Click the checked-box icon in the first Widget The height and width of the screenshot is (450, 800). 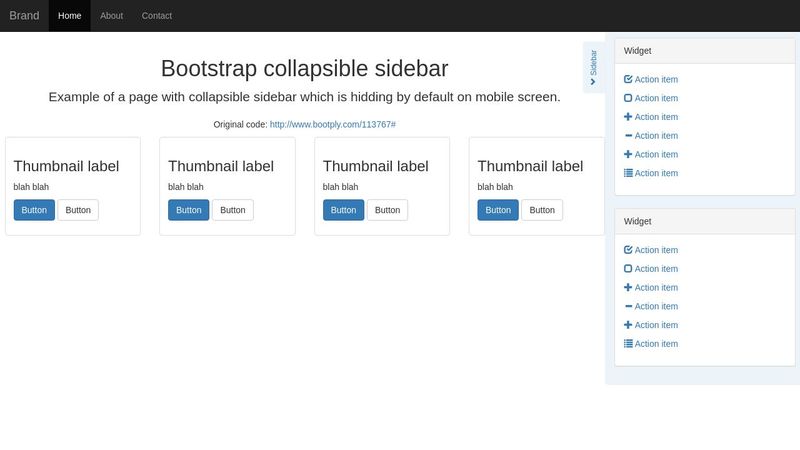point(628,79)
